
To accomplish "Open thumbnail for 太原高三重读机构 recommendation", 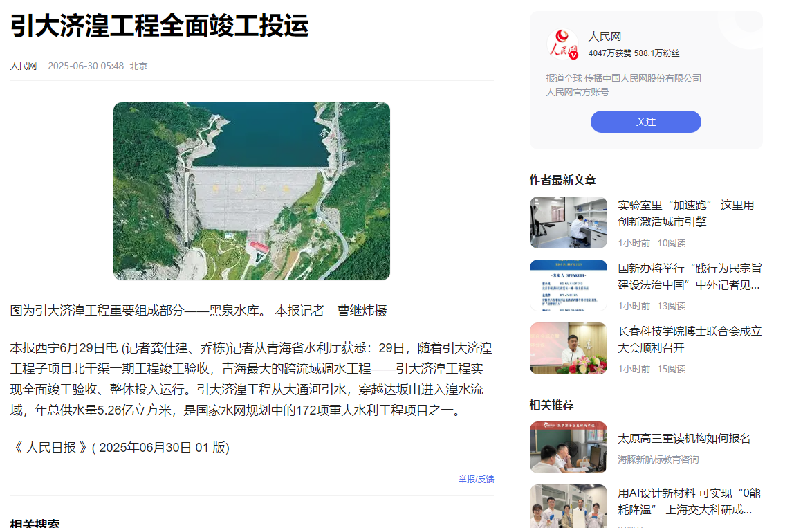I will coord(568,447).
